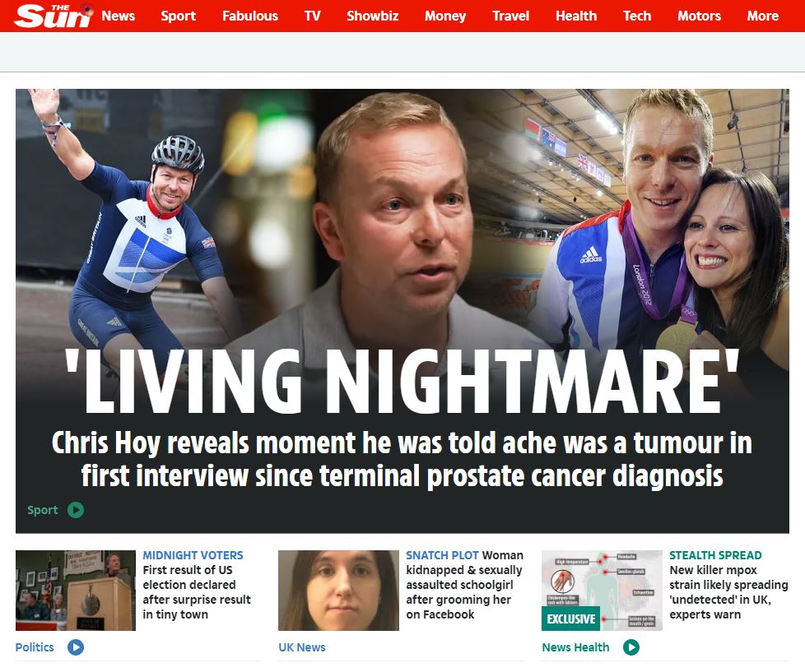This screenshot has height=672, width=805.
Task: Click the play icon beside News Health
Action: tap(631, 647)
